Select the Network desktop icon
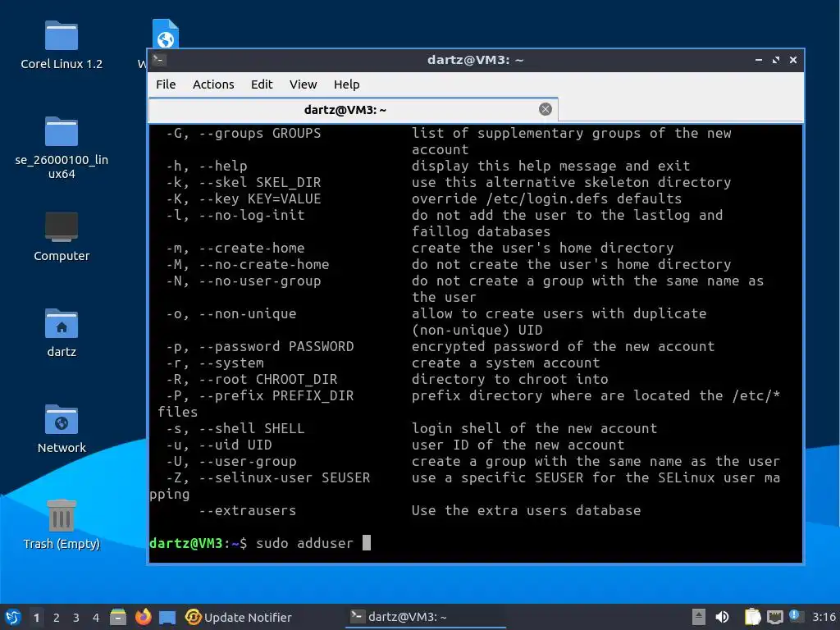840x630 pixels. [x=62, y=428]
